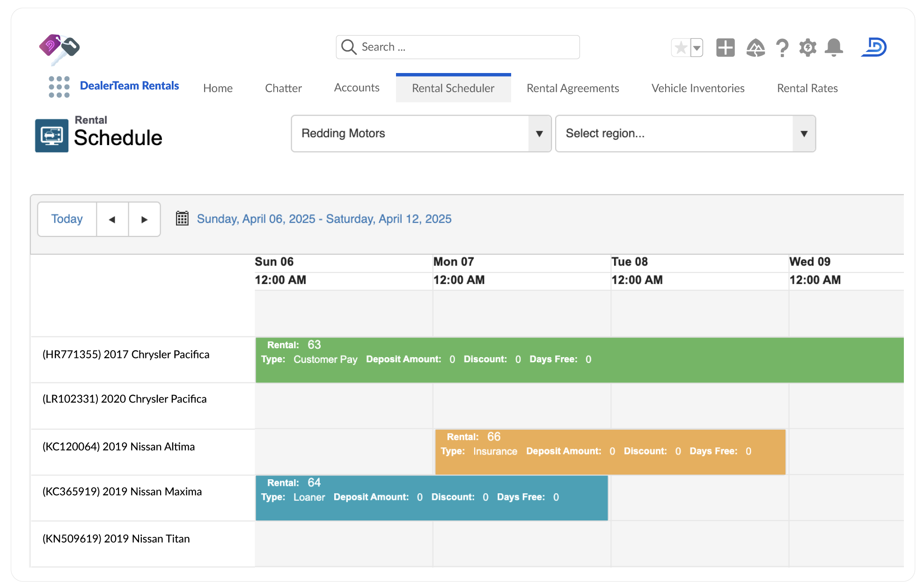
Task: Click the calendar date picker icon
Action: coord(182,219)
